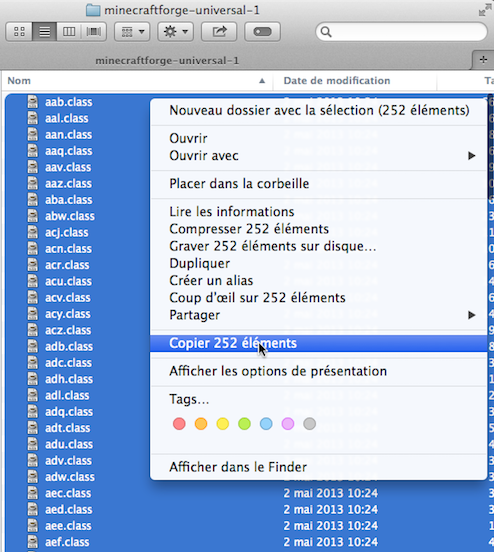Screen dimensions: 494x552
Task: Click the aaz.class file icon
Action: [33, 183]
